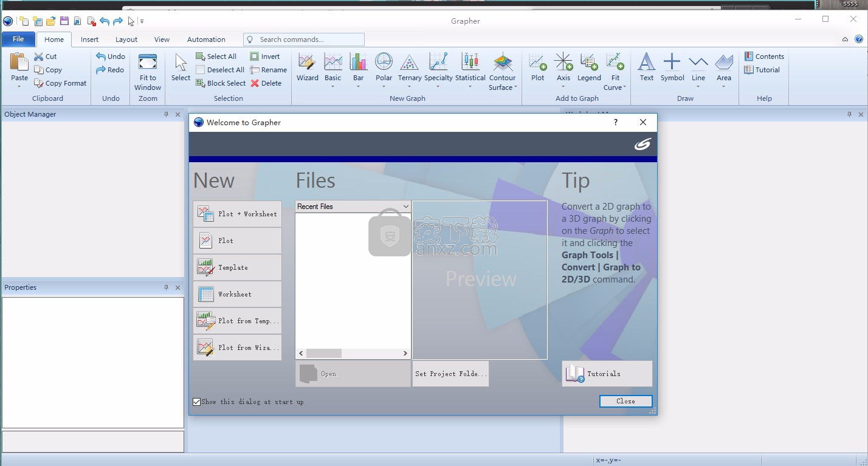The width and height of the screenshot is (868, 466).
Task: Click the New Plot icon in quick access toolbar
Action: pyautogui.click(x=24, y=21)
